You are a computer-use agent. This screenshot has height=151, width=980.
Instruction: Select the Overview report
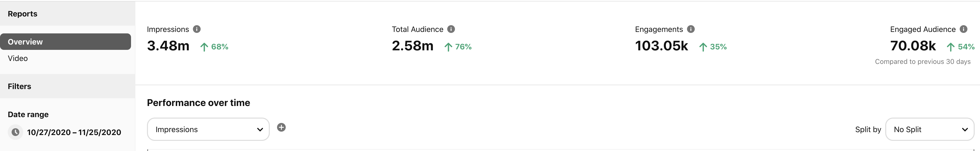(66, 41)
